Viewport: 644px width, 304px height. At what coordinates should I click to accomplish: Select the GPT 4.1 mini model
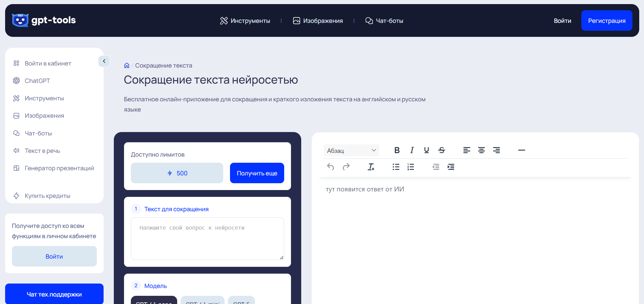coord(202,301)
